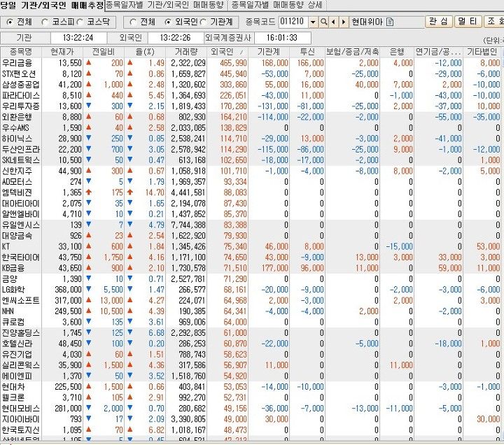Select the 현대모비스 stock row
Screen dimensions: 504x445
(251, 409)
